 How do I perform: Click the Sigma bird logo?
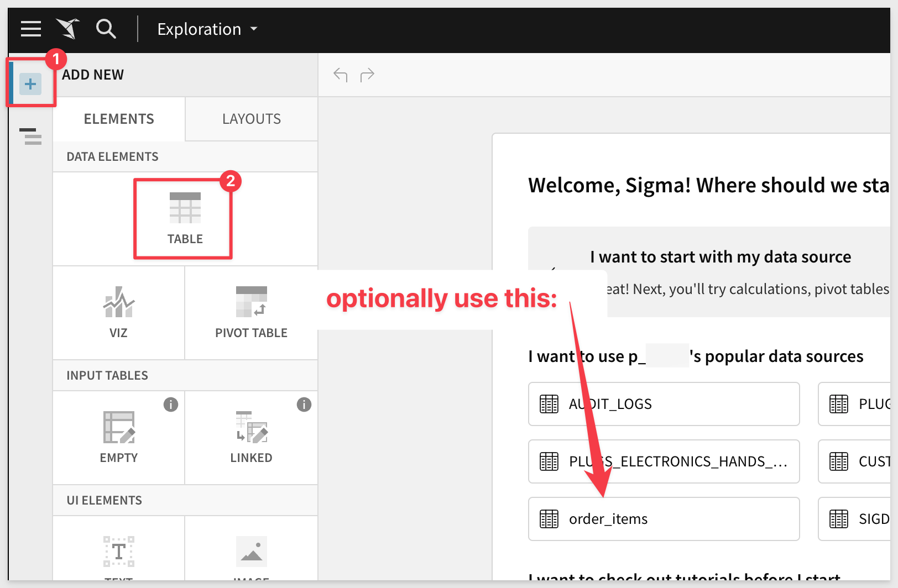coord(68,29)
